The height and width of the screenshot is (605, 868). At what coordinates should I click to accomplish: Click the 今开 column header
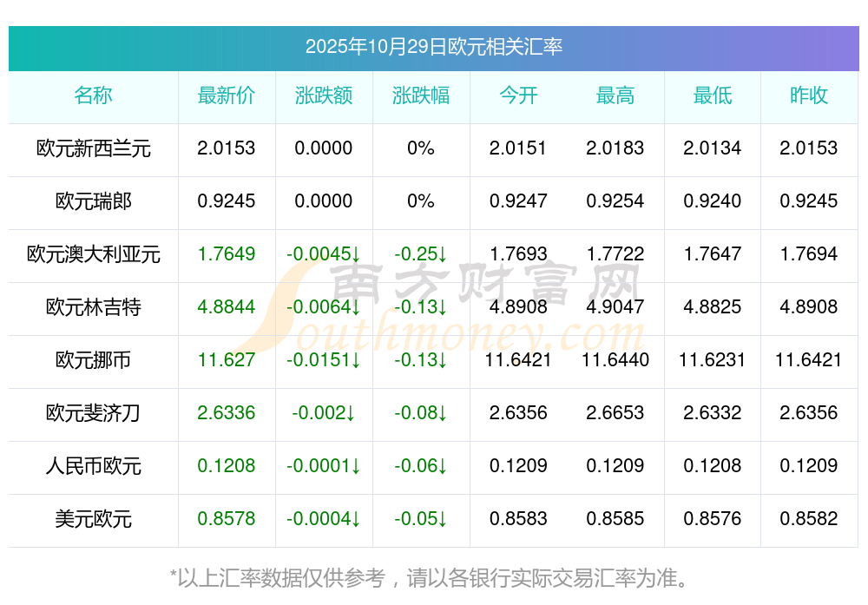[518, 95]
